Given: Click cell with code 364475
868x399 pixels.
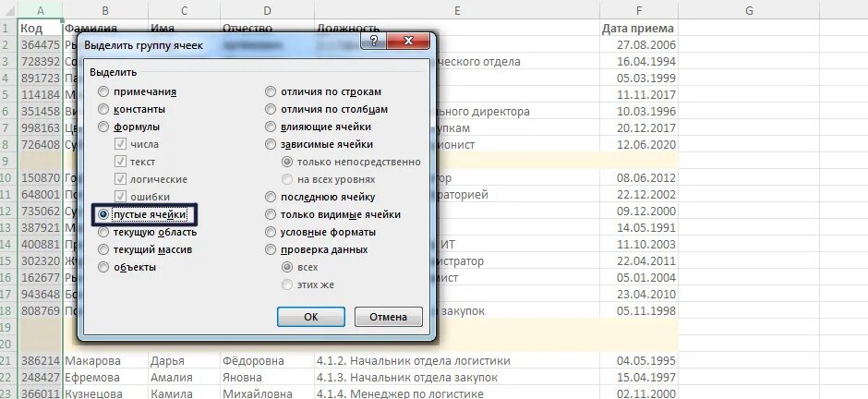Looking at the screenshot, I should coord(41,45).
